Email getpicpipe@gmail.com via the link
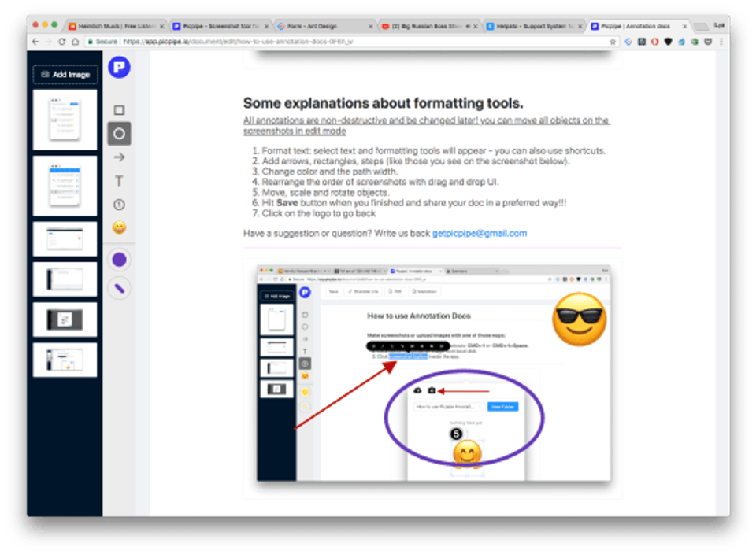 click(479, 234)
